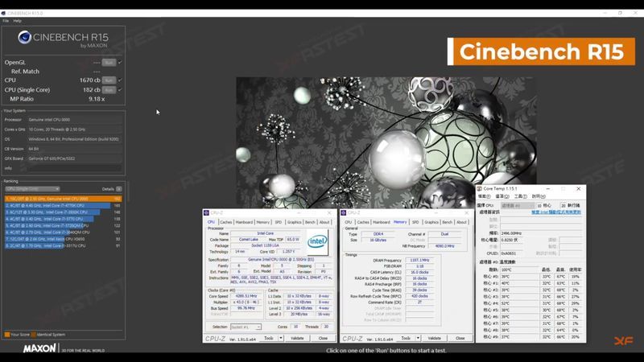Toggle the CPU test checkbox
Screen dimensions: 644x362
pyautogui.click(x=120, y=80)
